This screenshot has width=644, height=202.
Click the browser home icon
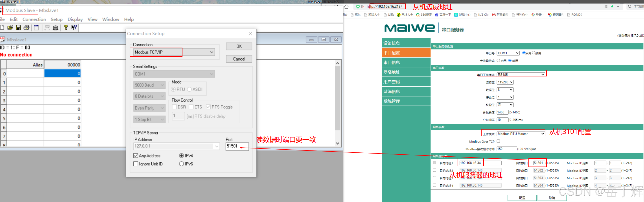click(346, 7)
